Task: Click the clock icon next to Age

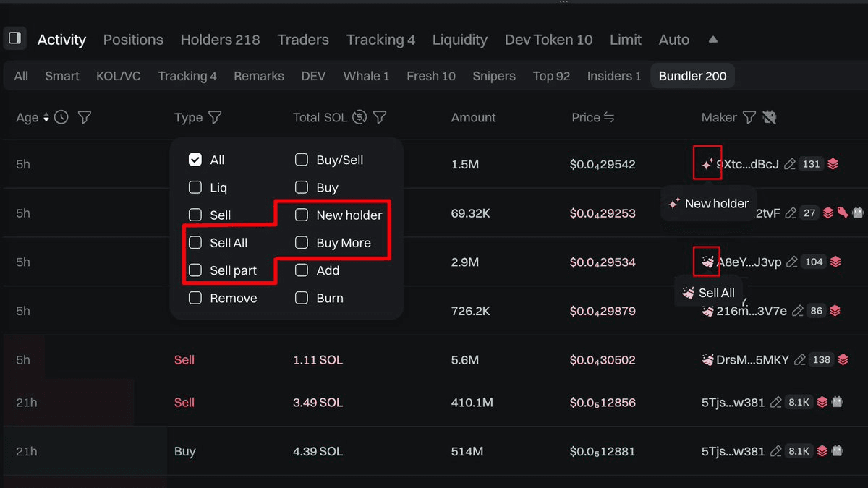Action: (61, 117)
